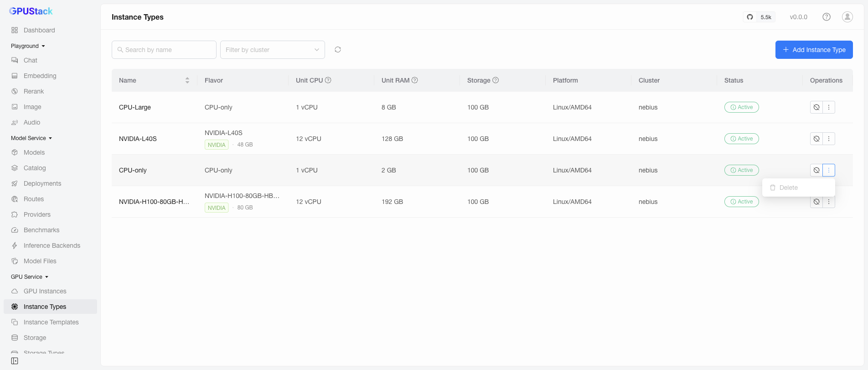Collapse the sidebar with the bottom-left icon
Viewport: 868px width, 370px height.
(x=15, y=361)
